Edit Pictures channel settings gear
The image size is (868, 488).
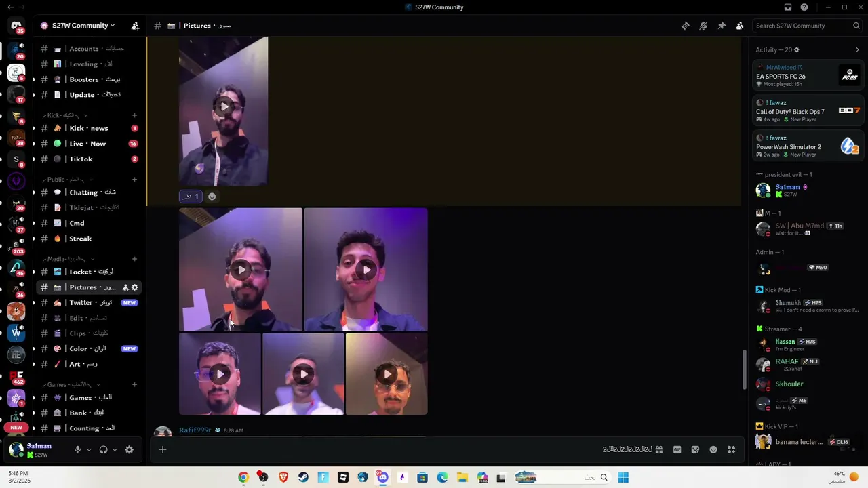pyautogui.click(x=135, y=287)
